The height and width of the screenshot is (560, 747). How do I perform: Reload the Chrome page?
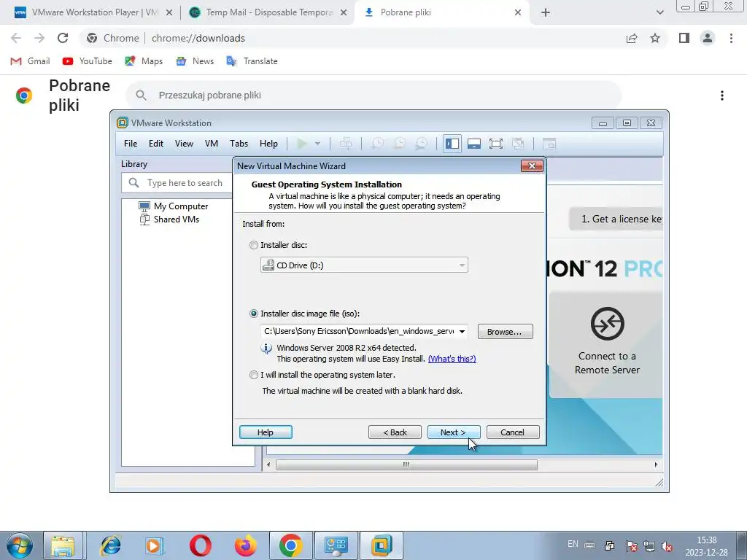(x=63, y=38)
